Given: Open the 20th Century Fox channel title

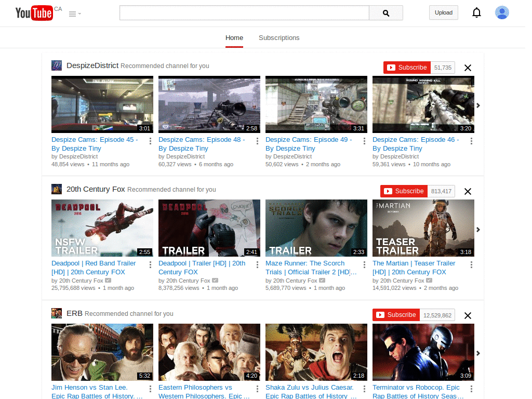Looking at the screenshot, I should click(96, 189).
